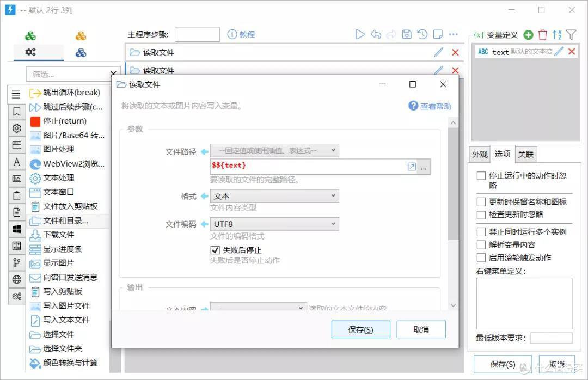Open the Windows logo category in sidebar
The width and height of the screenshot is (588, 380).
coord(16,229)
